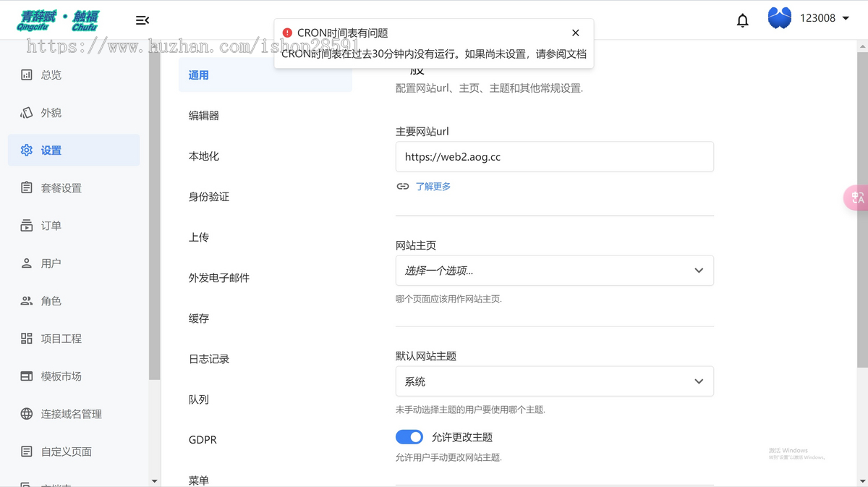868x487 pixels.
Task: Close the CRON error notification
Action: [575, 33]
